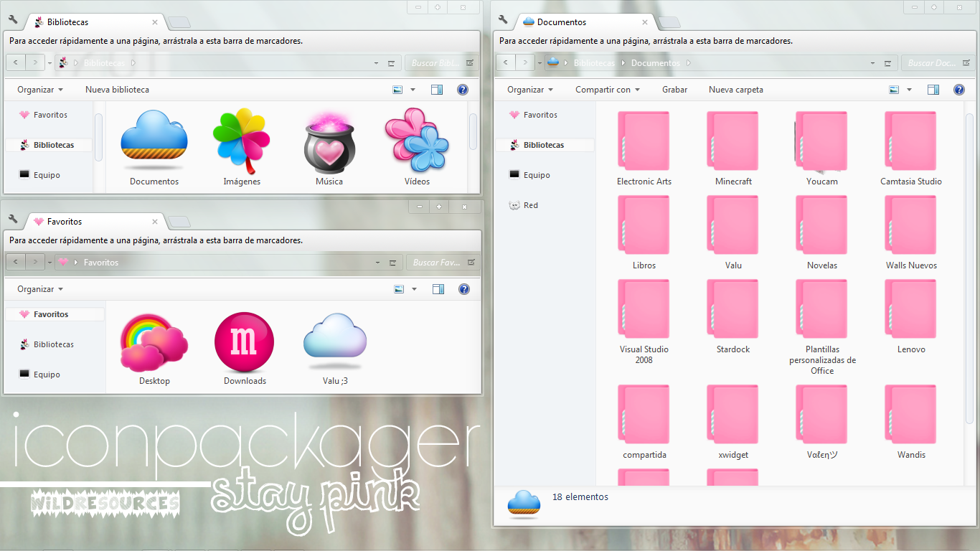This screenshot has height=551, width=980.
Task: Open the Camtasia Studio folder
Action: [910, 141]
